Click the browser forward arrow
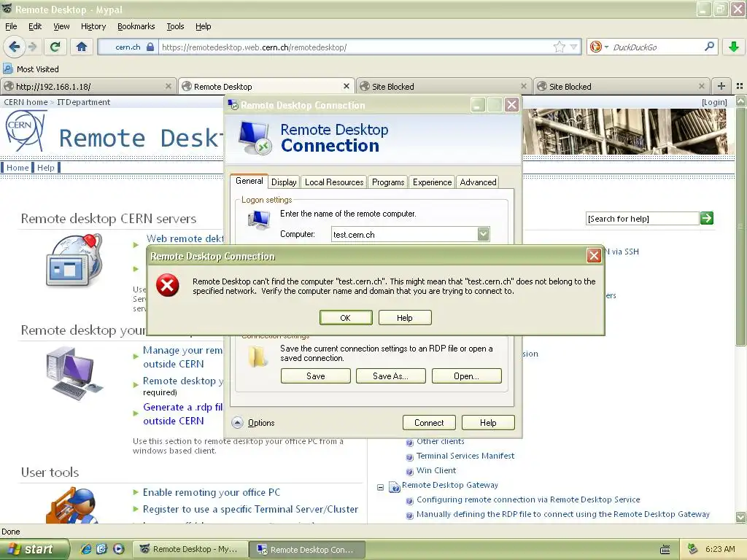 32,47
